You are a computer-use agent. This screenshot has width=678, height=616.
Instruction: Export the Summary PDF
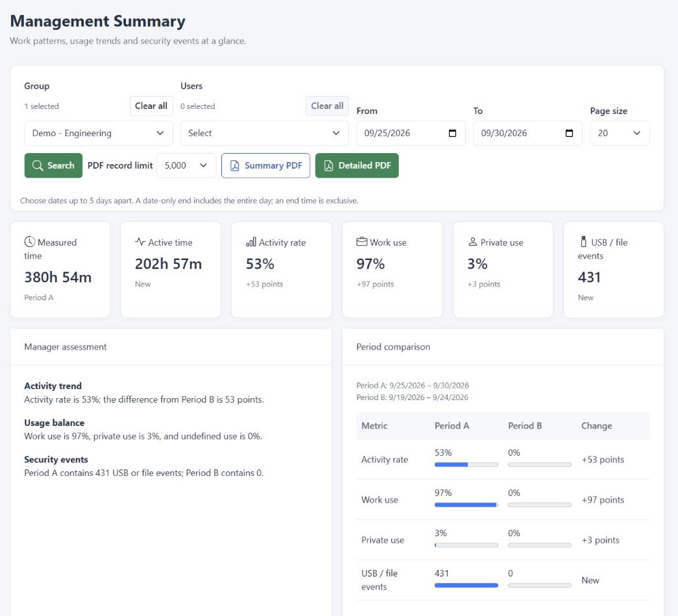pyautogui.click(x=265, y=165)
